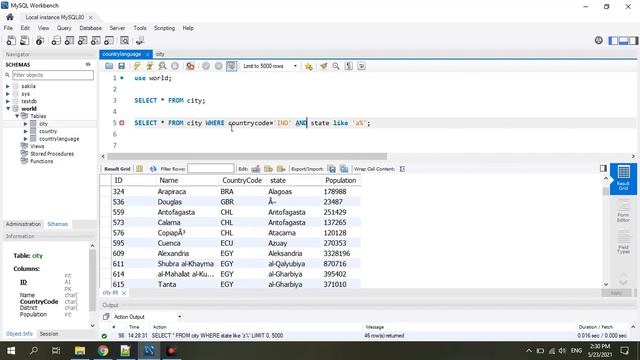Select the Result Grid side button
Viewport: 640px width, 360px height.
tap(623, 178)
